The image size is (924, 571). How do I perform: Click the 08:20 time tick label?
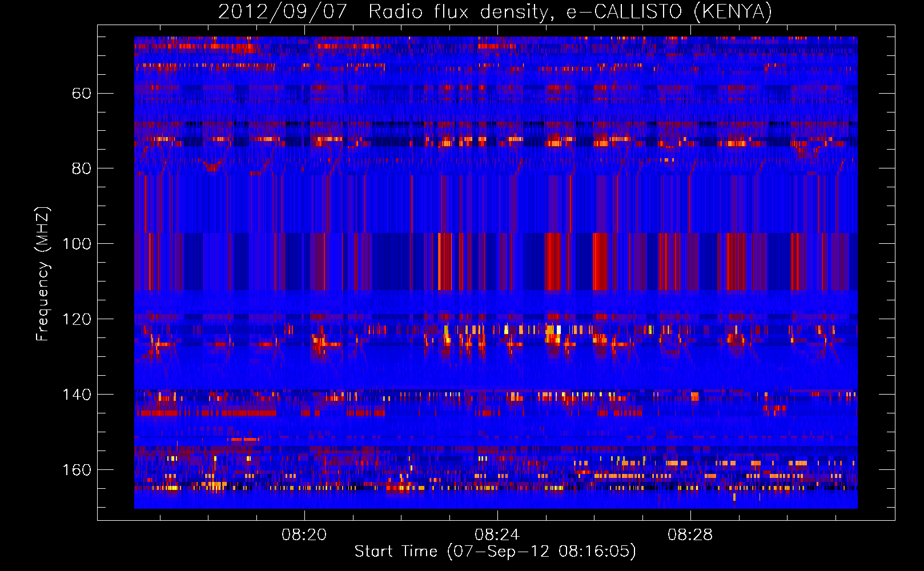tap(304, 534)
